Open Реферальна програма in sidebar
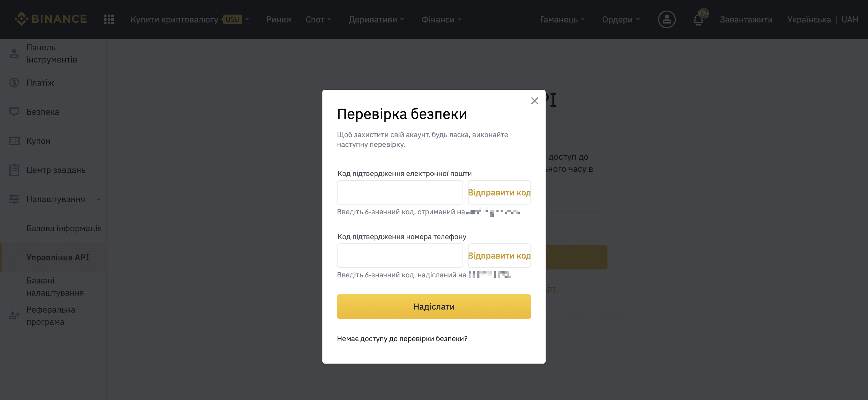This screenshot has width=868, height=400. 51,316
